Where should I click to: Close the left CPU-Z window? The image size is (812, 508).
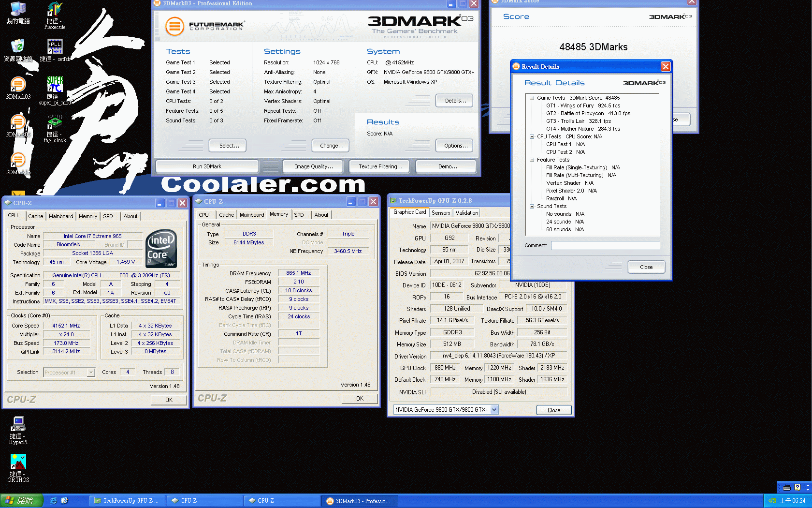(x=182, y=203)
